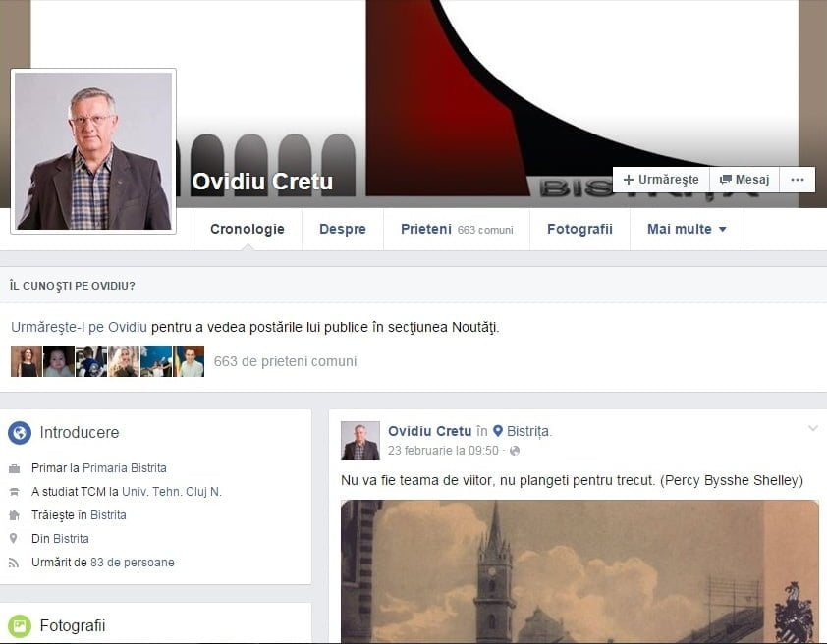This screenshot has height=644, width=827.
Task: Click the location pin icon beside Din Bistrita
Action: [14, 539]
